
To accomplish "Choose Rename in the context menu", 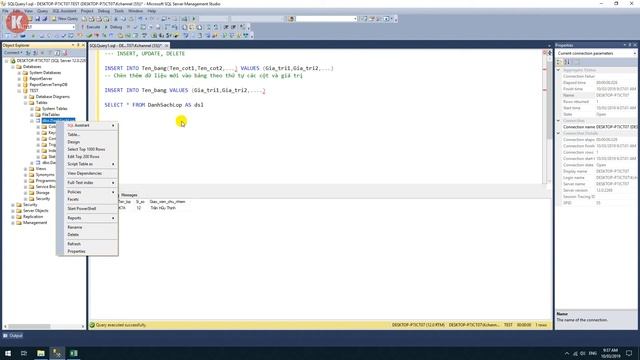I will point(91,227).
